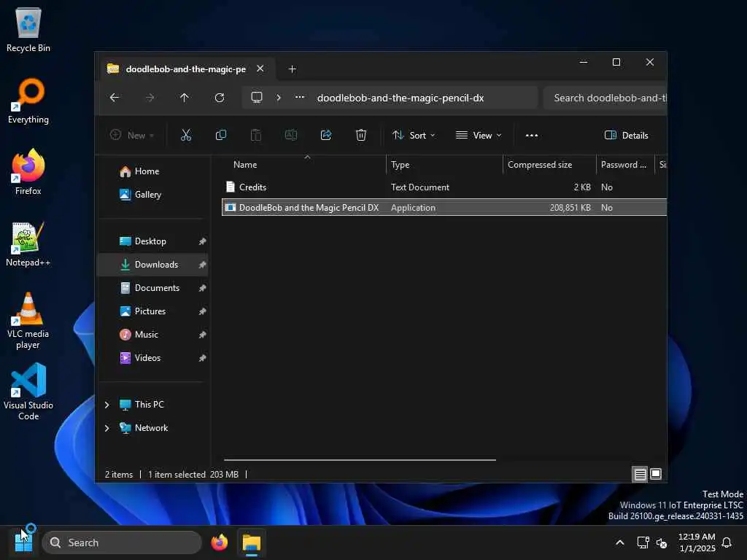Click the Delete trash can icon
Viewport: 747px width, 560px height.
361,135
